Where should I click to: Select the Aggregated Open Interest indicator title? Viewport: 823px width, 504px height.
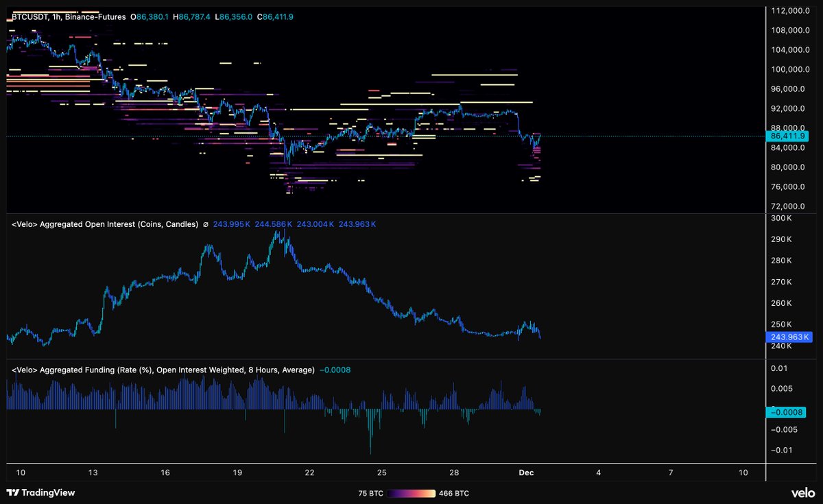point(105,224)
